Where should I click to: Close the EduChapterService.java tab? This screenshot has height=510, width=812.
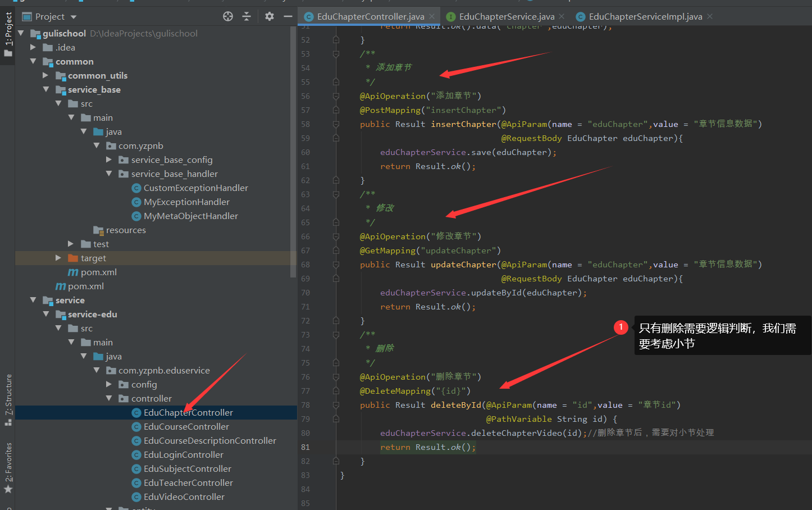point(562,16)
